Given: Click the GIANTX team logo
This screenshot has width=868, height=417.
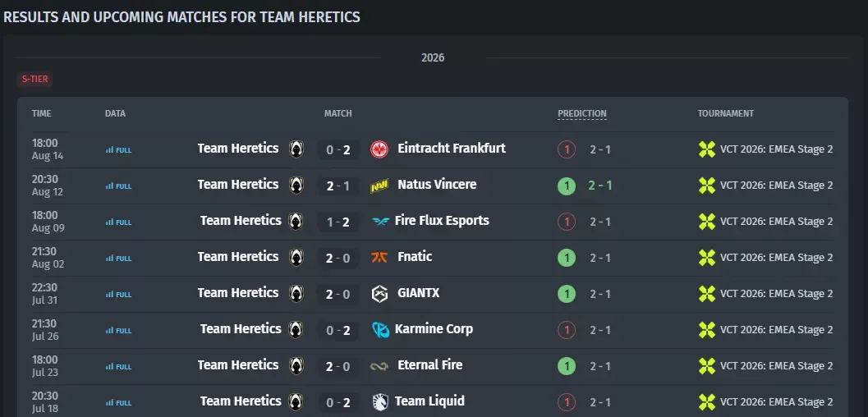Looking at the screenshot, I should click(379, 294).
